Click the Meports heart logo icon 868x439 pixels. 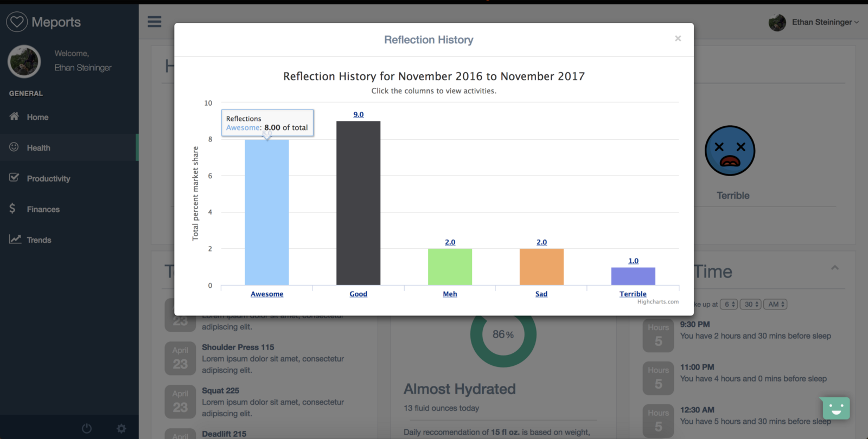coord(17,22)
